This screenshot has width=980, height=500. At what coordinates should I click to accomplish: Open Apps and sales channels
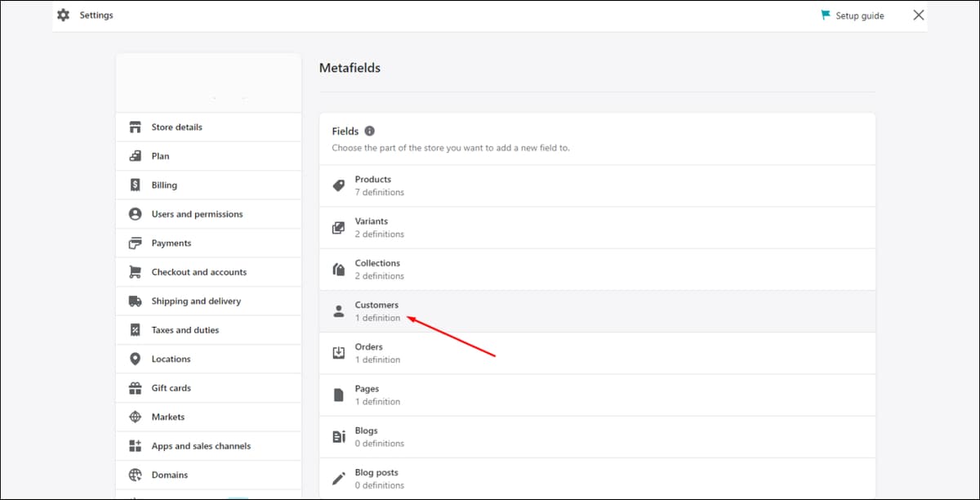[x=208, y=446]
